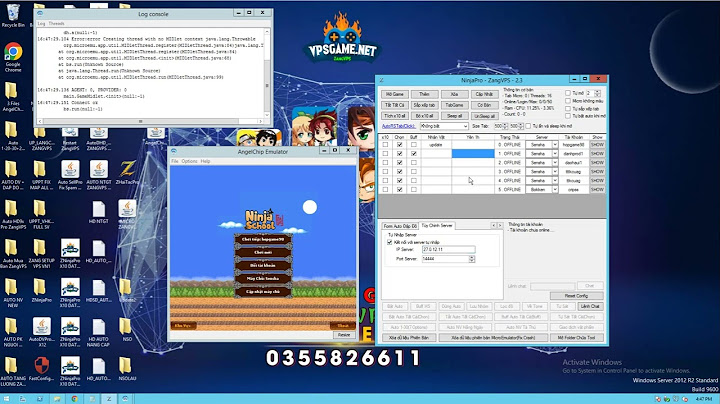720x404 pixels.
Task: Uncheck Buff box in row 1 OFFLINE
Action: point(414,153)
